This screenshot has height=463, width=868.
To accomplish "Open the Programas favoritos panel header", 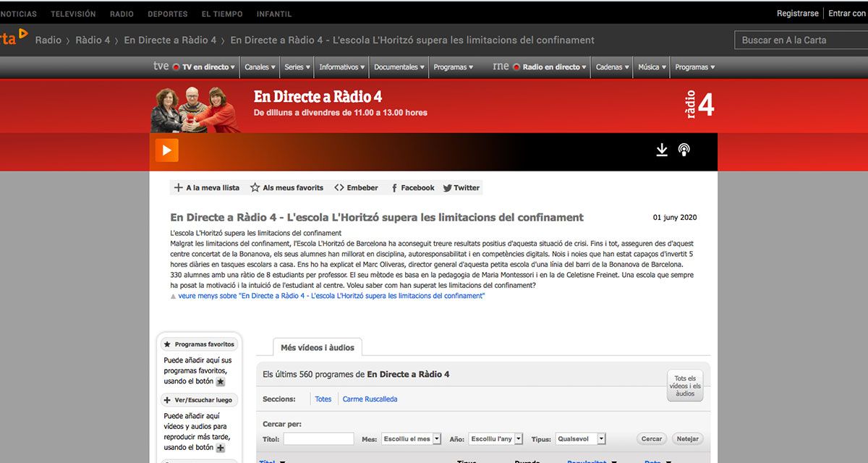I will [x=199, y=344].
